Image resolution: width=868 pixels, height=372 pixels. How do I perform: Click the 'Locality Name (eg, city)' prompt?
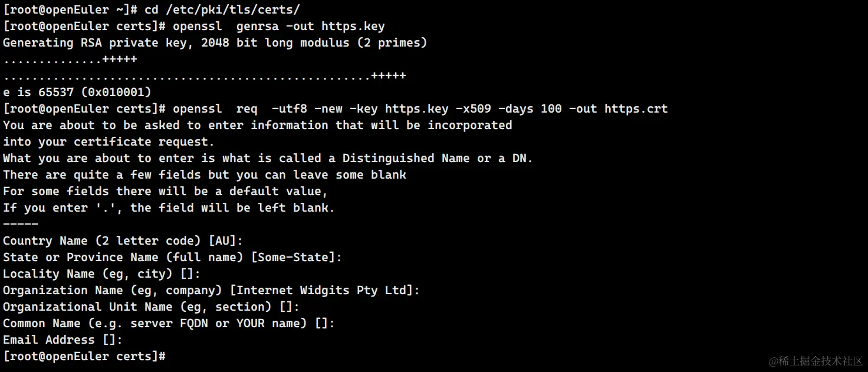click(101, 274)
